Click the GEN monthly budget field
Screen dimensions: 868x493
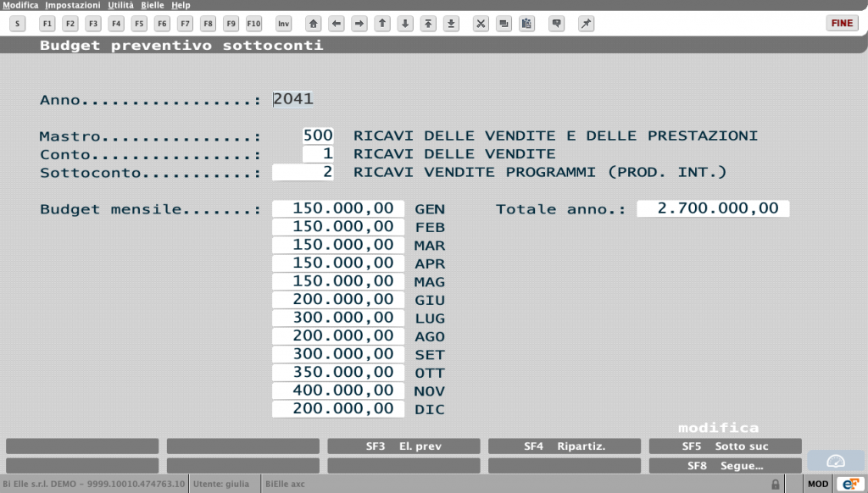(338, 208)
